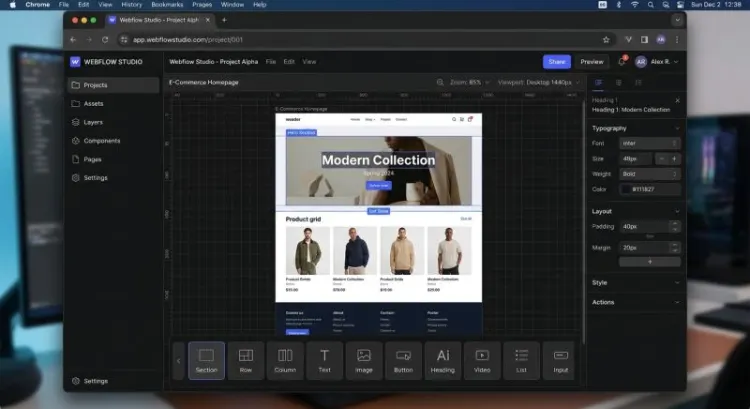Add a List element
Viewport: 750px width, 409px height.
pos(521,361)
